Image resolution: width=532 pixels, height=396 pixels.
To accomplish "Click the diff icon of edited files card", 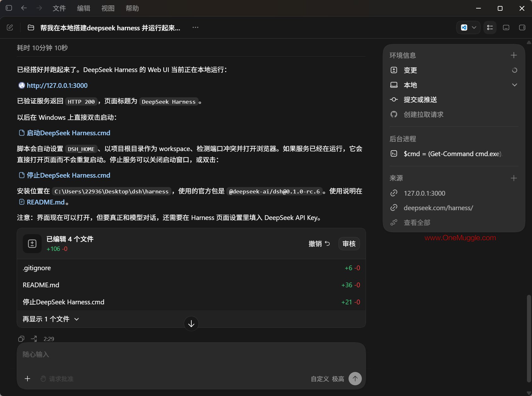I will (32, 244).
